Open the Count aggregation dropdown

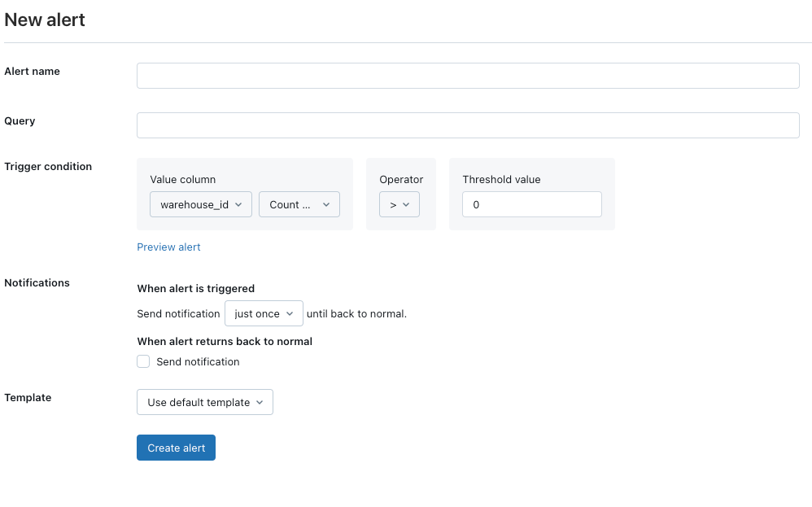pos(299,204)
